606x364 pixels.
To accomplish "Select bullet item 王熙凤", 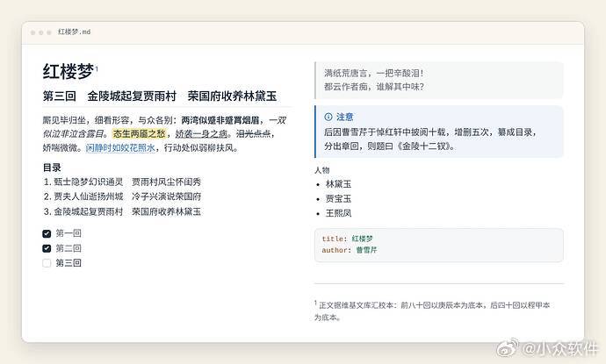I will pyautogui.click(x=338, y=213).
